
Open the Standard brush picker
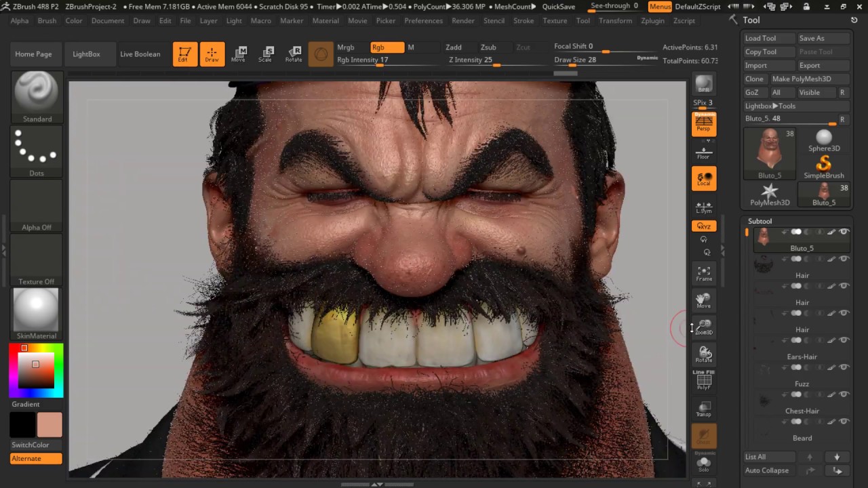[37, 98]
